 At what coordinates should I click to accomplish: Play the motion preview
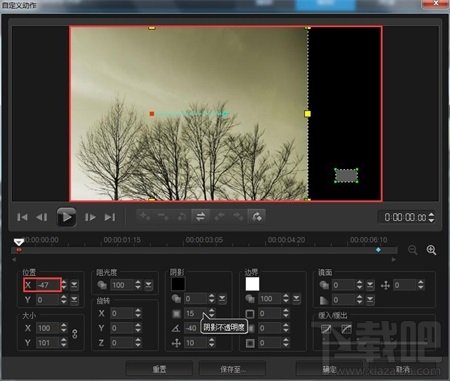66,217
